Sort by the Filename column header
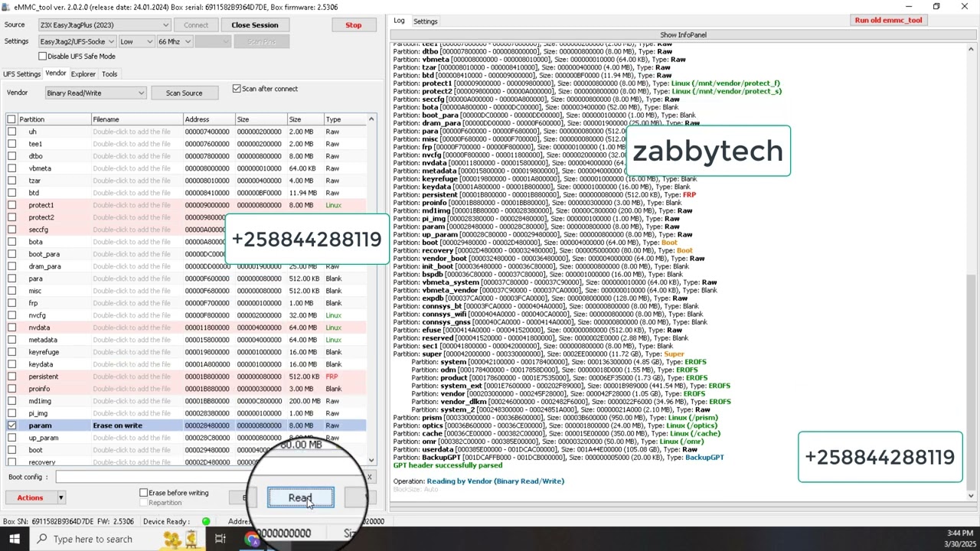This screenshot has height=551, width=980. pos(136,119)
